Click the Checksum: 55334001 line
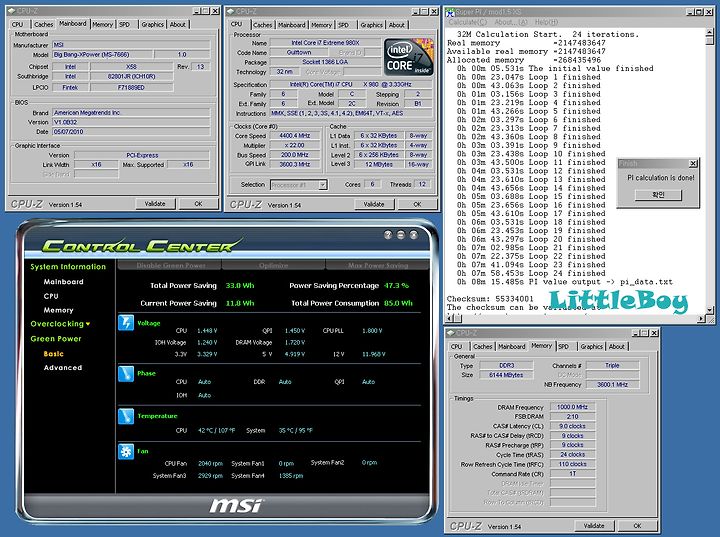Screen dimensions: 720x537 coord(490,299)
